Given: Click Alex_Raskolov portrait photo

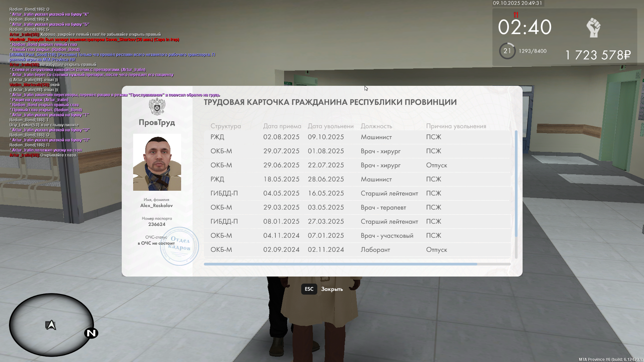Looking at the screenshot, I should point(157,162).
